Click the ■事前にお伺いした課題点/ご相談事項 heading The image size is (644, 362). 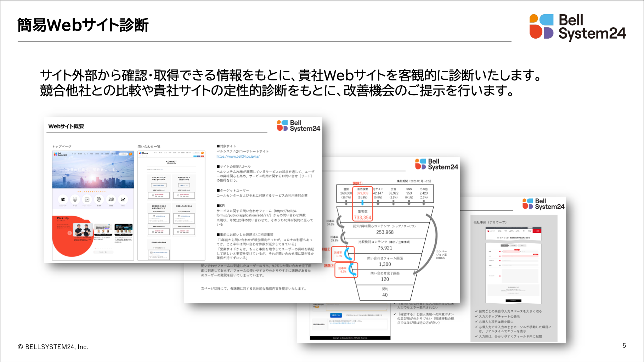tap(245, 234)
